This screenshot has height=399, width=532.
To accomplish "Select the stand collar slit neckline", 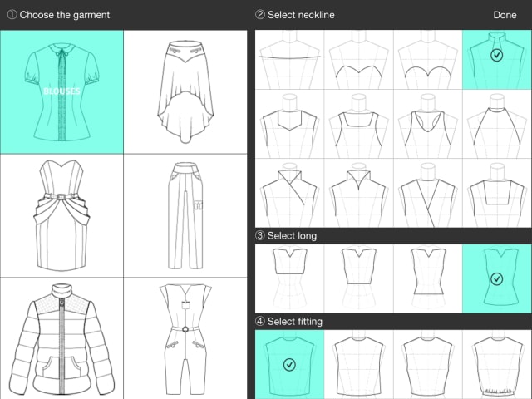I will pos(358,193).
